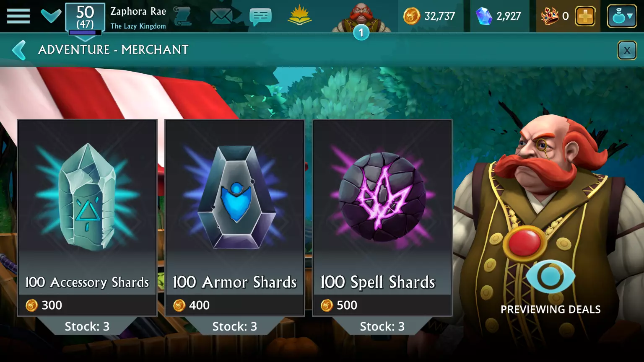This screenshot has width=644, height=362.
Task: Open the hamburger main menu
Action: [18, 16]
